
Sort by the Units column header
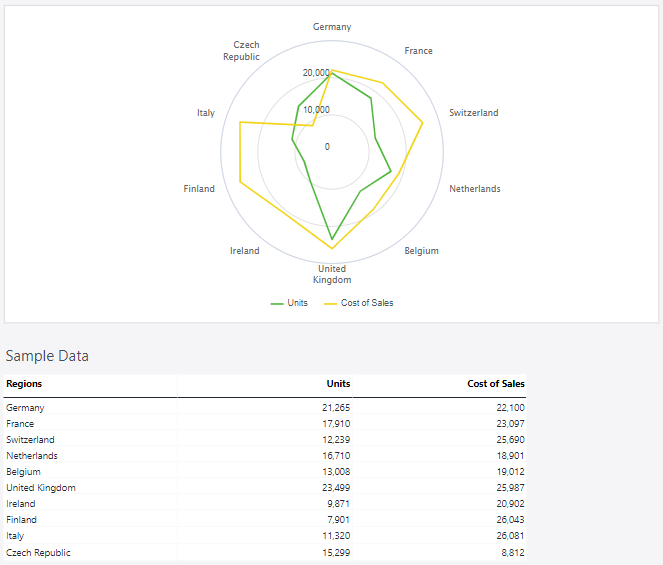(x=338, y=384)
